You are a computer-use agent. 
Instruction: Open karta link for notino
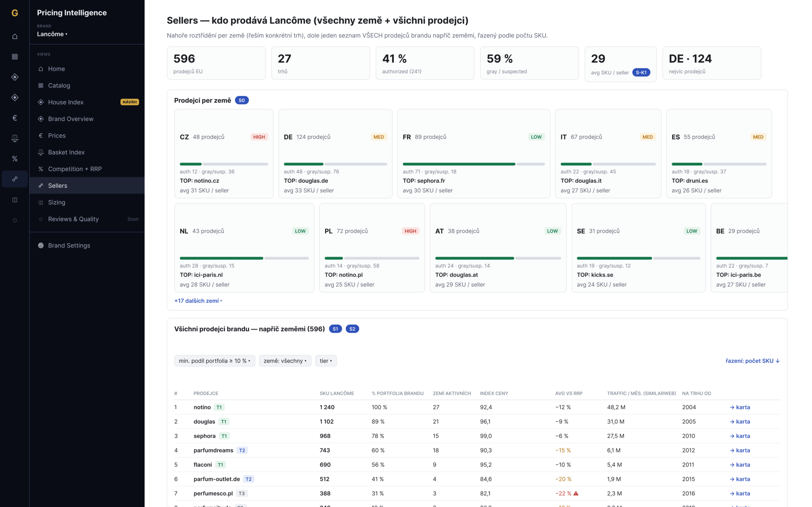[740, 407]
